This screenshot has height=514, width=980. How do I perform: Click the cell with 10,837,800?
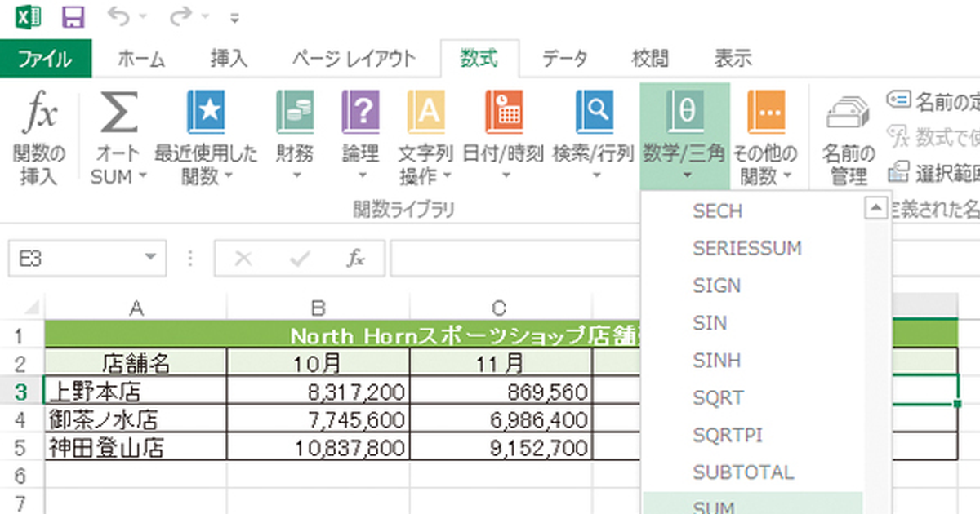[x=318, y=447]
